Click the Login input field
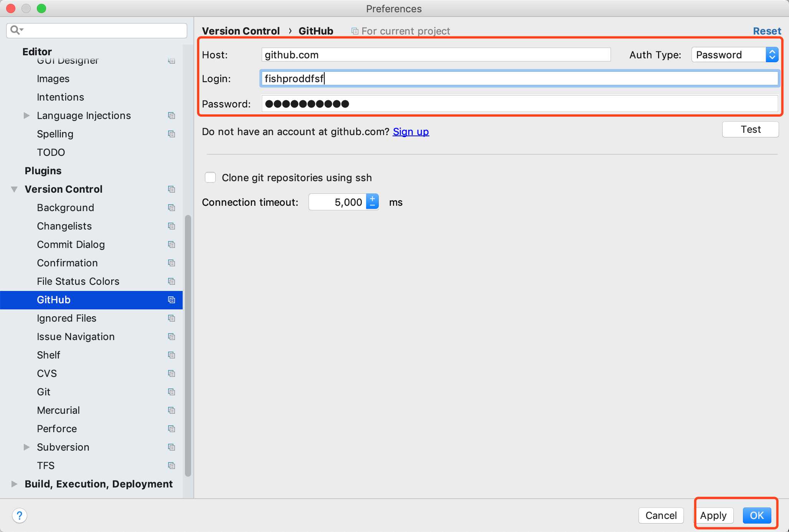The height and width of the screenshot is (532, 789). 520,78
